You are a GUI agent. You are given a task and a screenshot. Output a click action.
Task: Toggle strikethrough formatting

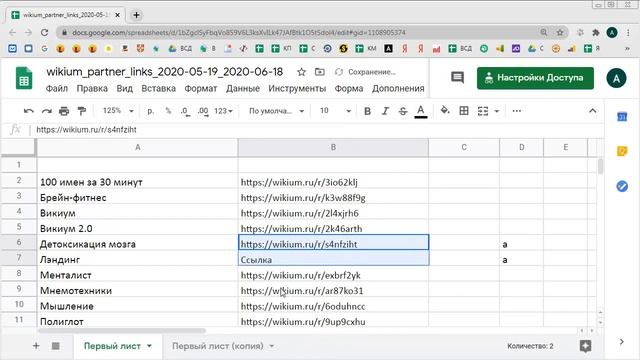point(402,111)
